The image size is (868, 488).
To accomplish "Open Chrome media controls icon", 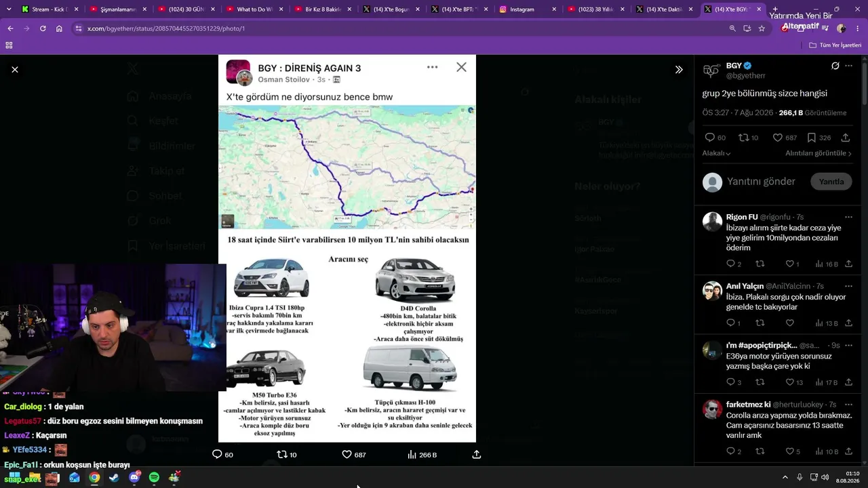I will (x=825, y=28).
